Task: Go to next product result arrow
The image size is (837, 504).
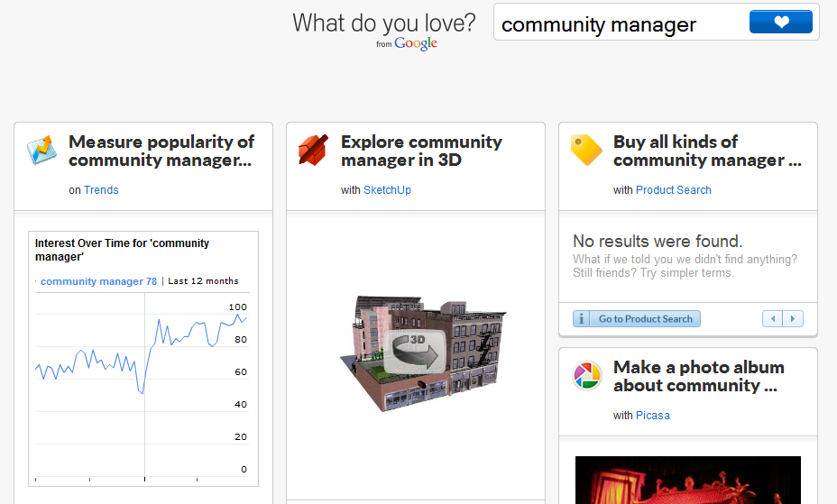Action: (x=793, y=319)
